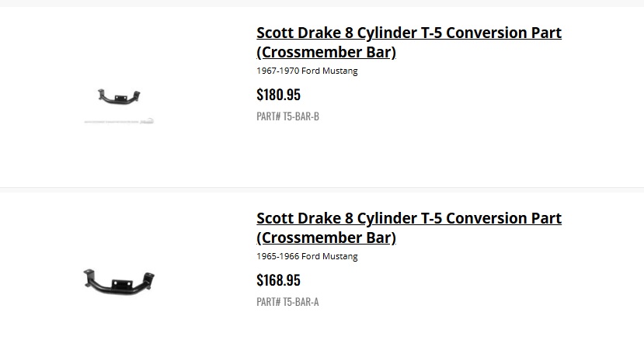Open "(Crossmember Bar)" link in the $168.95 listing

click(x=326, y=238)
